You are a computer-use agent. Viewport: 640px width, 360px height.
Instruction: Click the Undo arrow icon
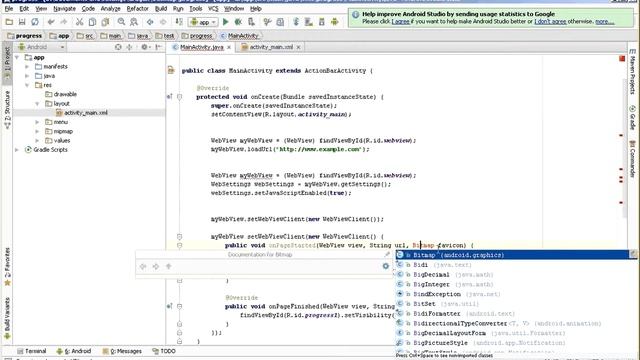point(51,22)
